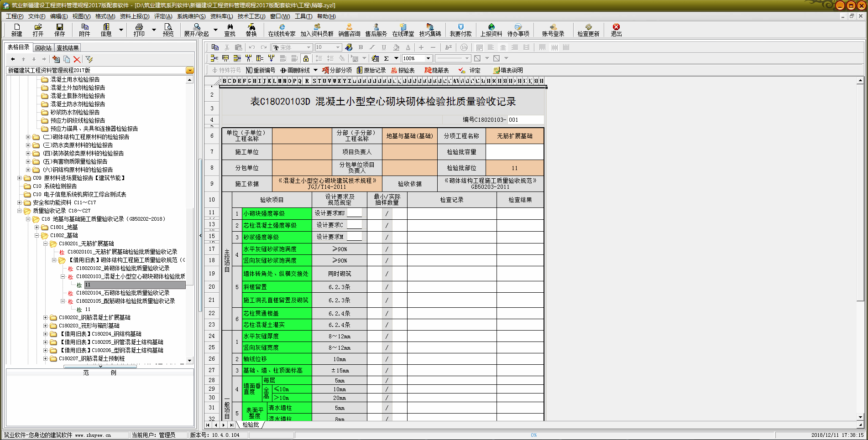The height and width of the screenshot is (440, 868).
Task: Click the 分部分项 button
Action: 337,70
